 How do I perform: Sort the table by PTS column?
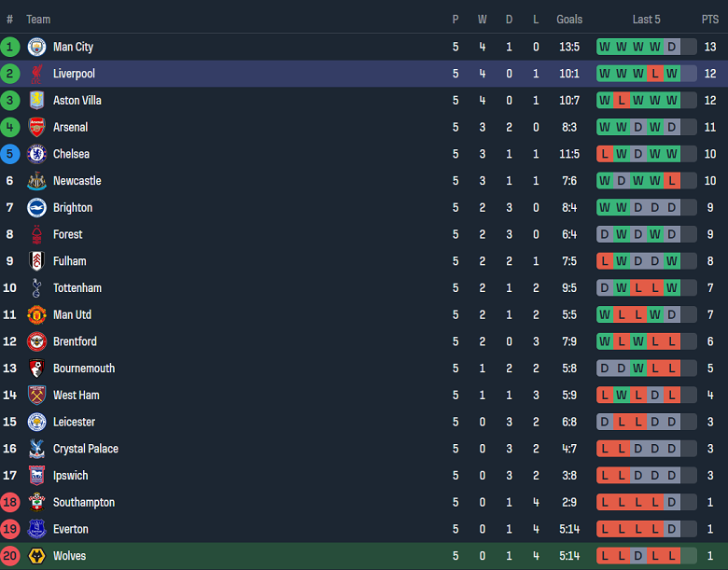[x=710, y=19]
